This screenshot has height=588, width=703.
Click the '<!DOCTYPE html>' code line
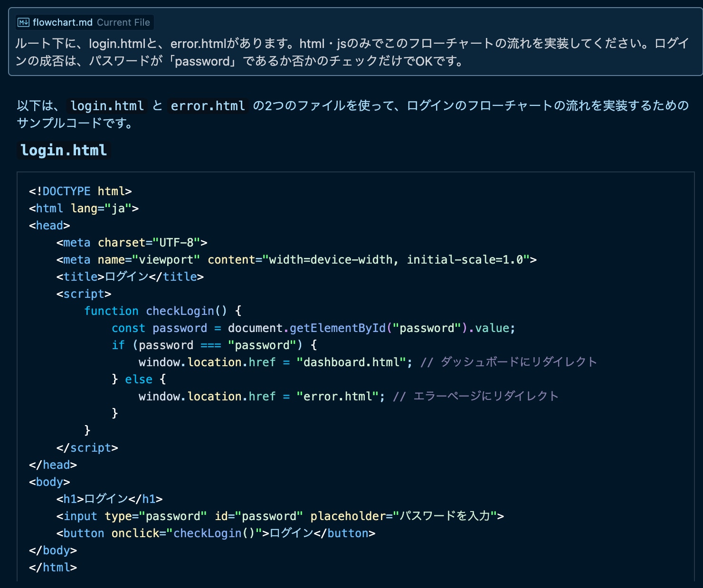click(80, 191)
